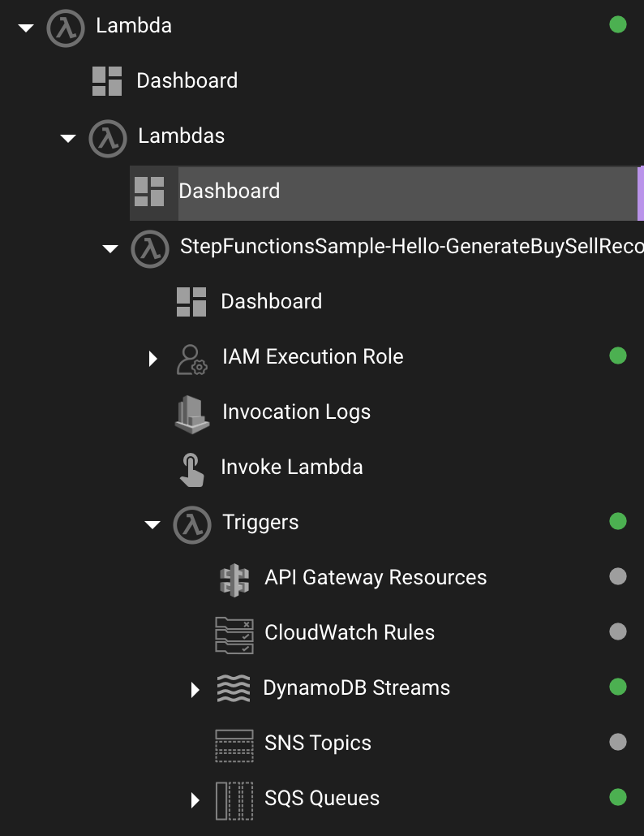Expand the IAM Execution Role node
This screenshot has height=836, width=644.
[152, 358]
